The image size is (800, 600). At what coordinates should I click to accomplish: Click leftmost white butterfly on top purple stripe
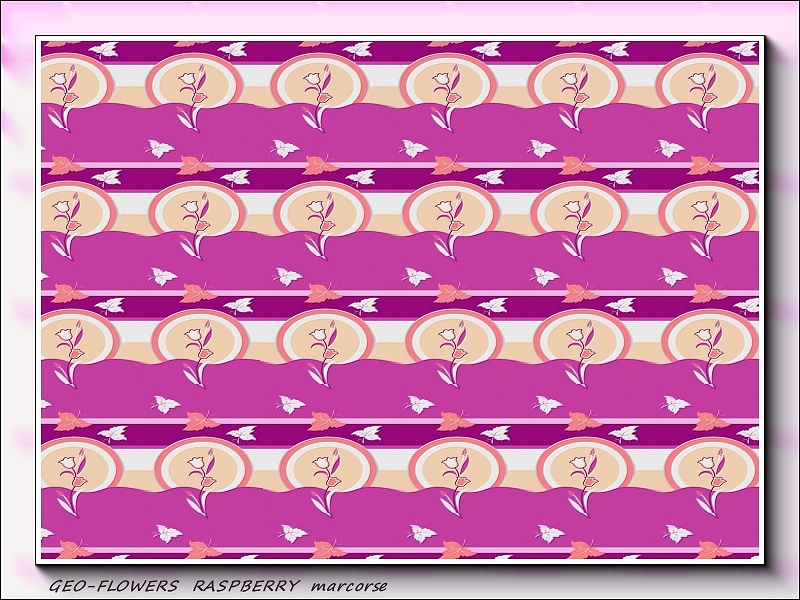click(x=103, y=49)
